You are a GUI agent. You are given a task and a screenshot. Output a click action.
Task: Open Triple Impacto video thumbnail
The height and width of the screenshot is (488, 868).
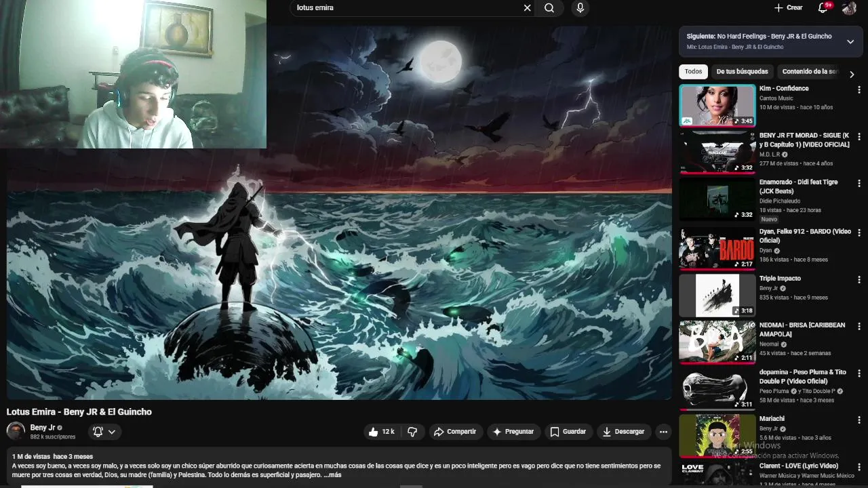pos(717,295)
